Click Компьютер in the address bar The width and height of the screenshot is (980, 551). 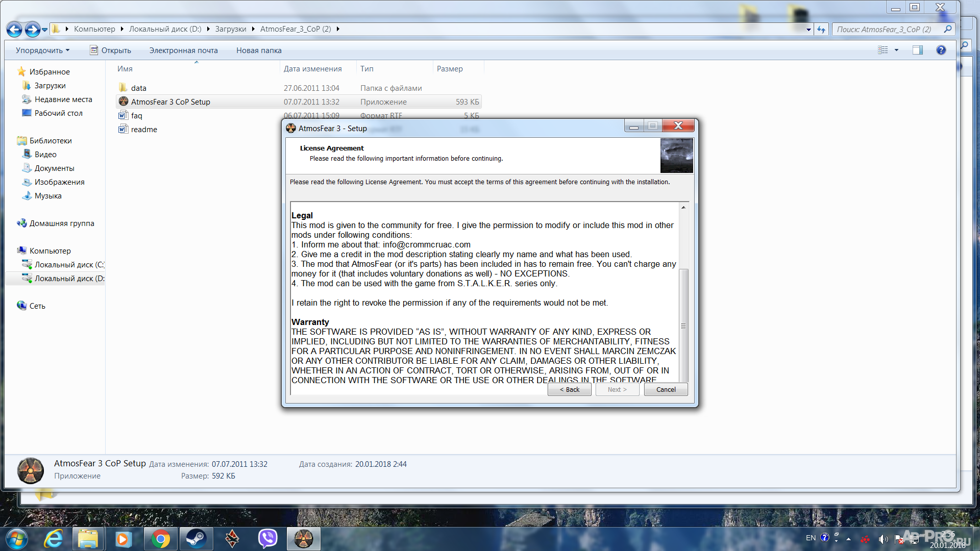click(94, 29)
